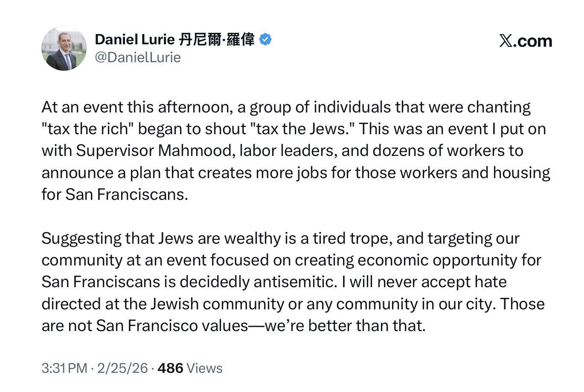584x392 pixels.
Task: Click the Chinese name 丹尼爾·羅偉
Action: (x=216, y=40)
